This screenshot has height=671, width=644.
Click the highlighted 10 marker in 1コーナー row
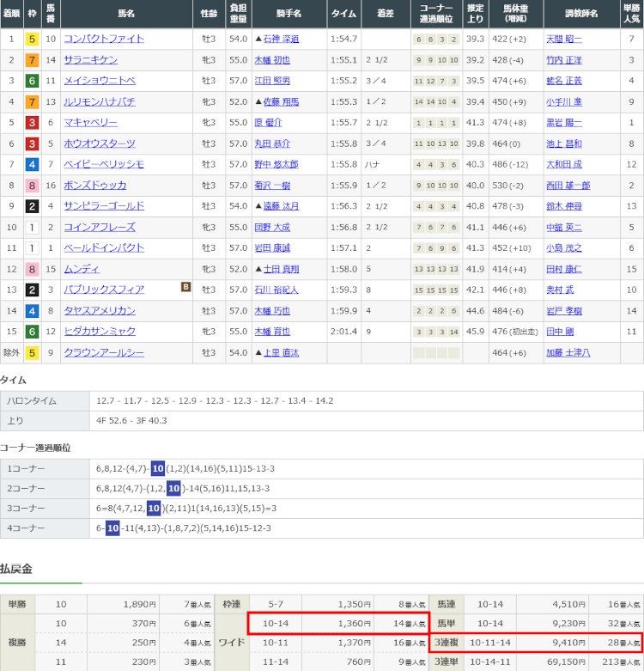tap(157, 468)
